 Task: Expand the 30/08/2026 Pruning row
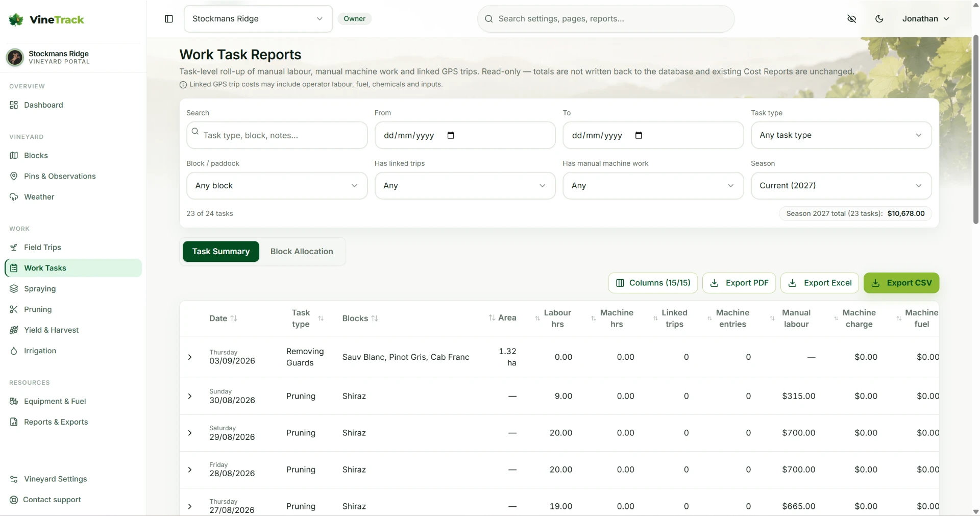click(x=190, y=396)
